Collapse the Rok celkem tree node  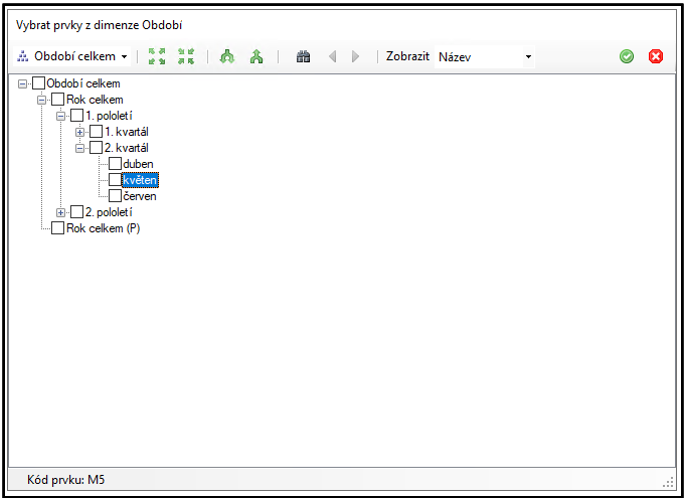point(42,100)
